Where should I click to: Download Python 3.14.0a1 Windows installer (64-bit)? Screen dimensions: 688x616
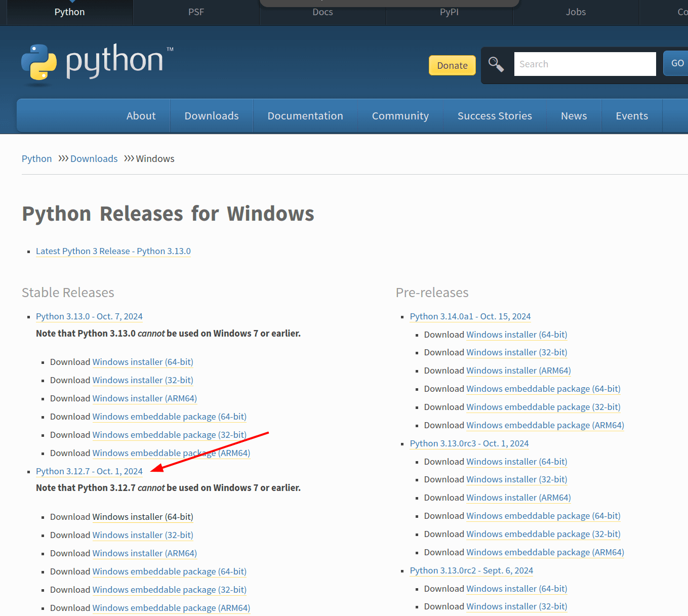(517, 335)
